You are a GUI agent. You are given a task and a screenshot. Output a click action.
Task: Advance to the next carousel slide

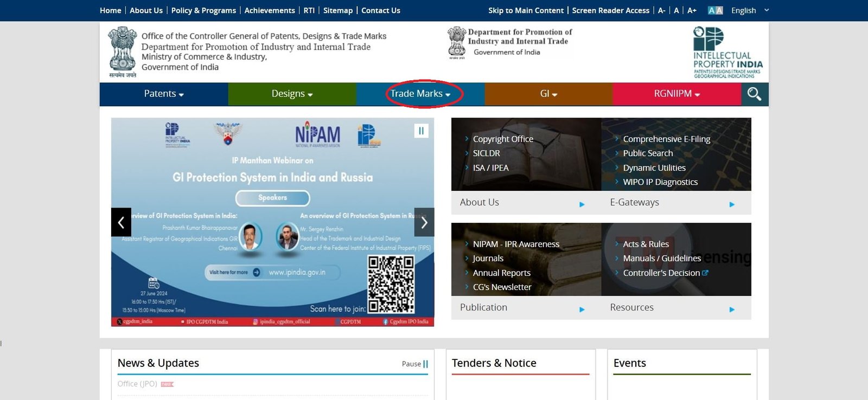point(424,222)
